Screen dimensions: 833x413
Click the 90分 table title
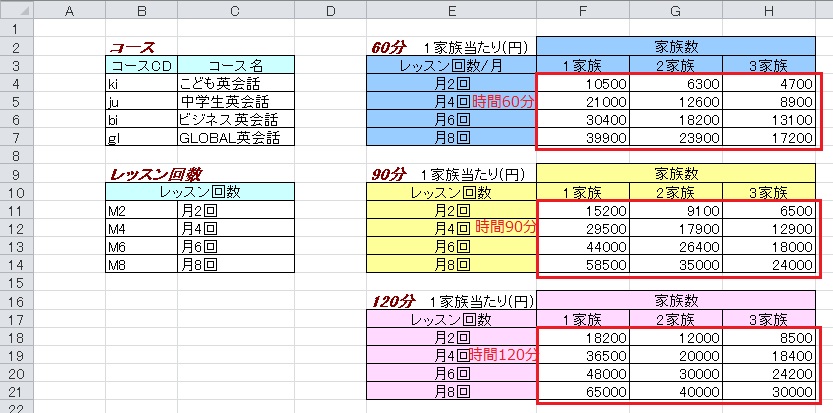(x=388, y=174)
